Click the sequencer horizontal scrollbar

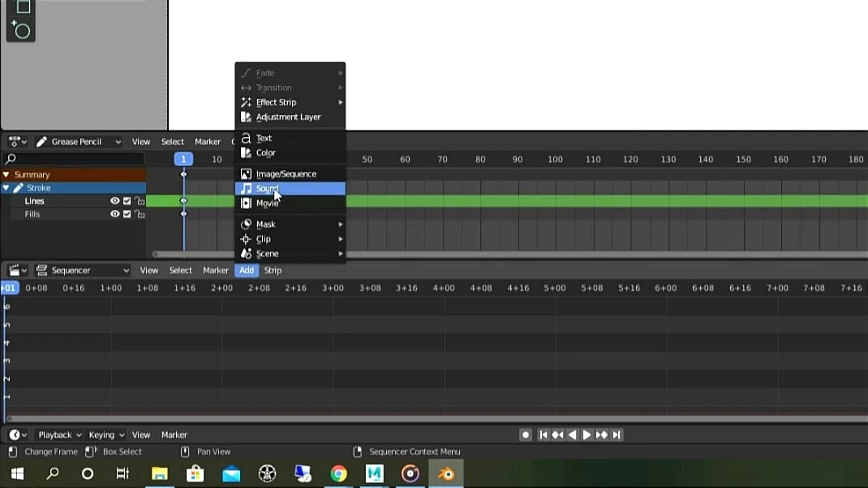click(436, 418)
